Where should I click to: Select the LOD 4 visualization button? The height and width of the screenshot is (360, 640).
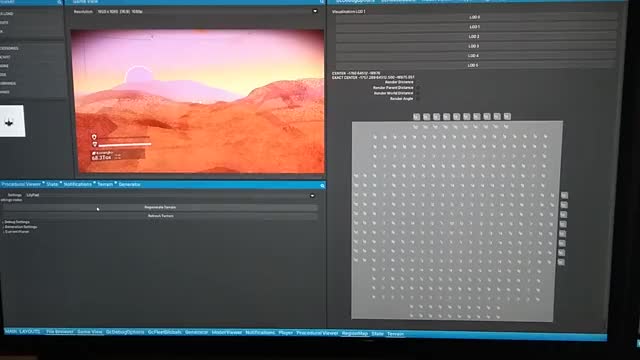coord(475,56)
